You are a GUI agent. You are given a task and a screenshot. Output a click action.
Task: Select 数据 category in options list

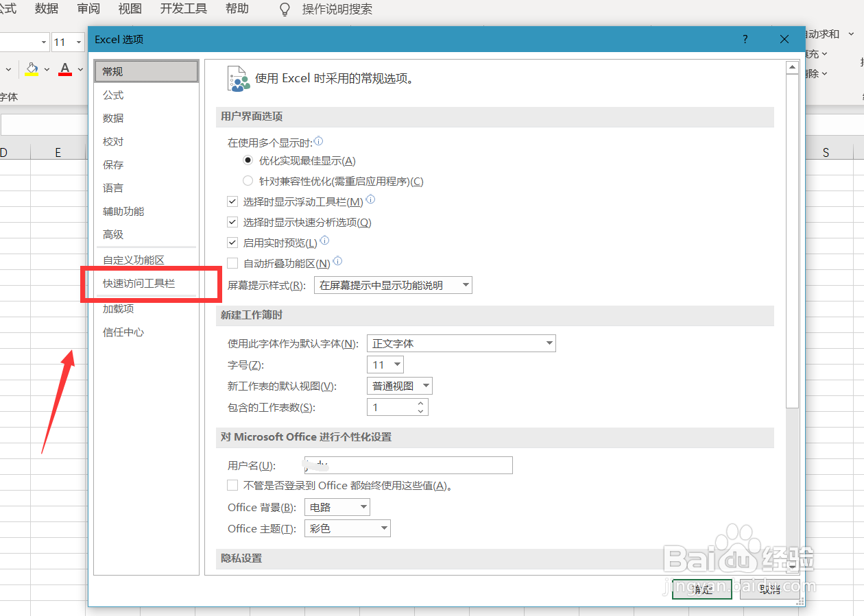(x=147, y=118)
